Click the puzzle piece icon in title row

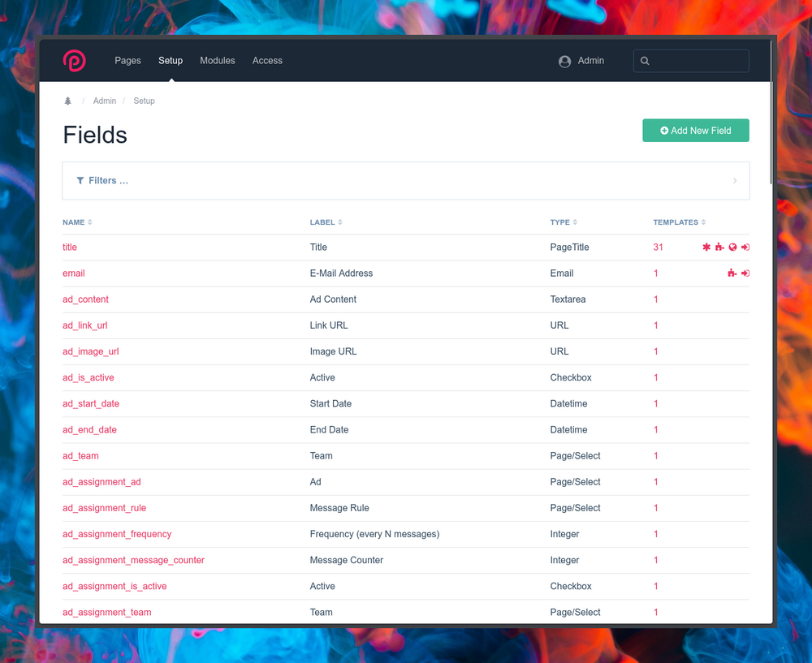tap(719, 248)
